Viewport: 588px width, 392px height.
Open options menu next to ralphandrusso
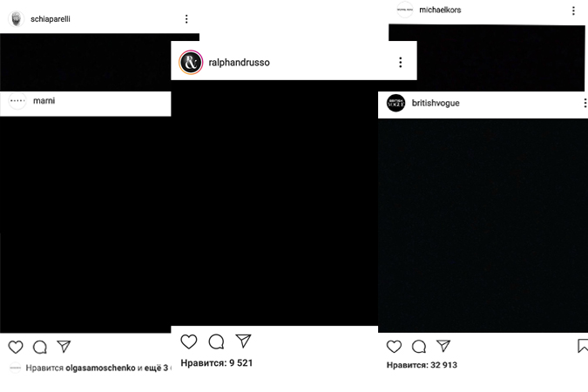(x=401, y=62)
